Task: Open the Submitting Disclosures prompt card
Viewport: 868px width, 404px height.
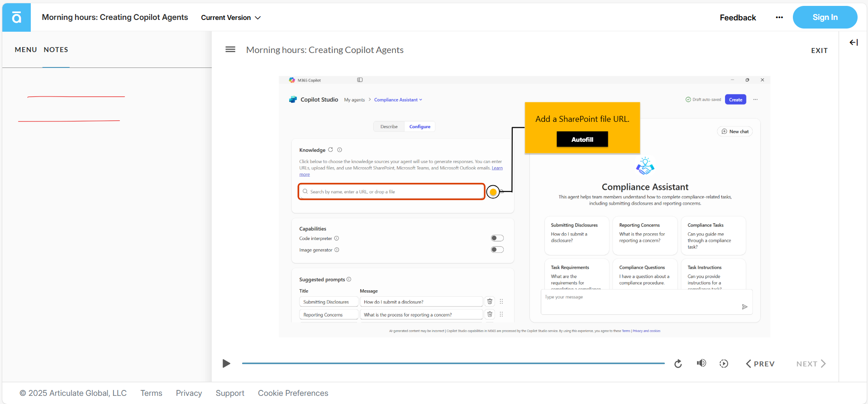Action: [576, 236]
